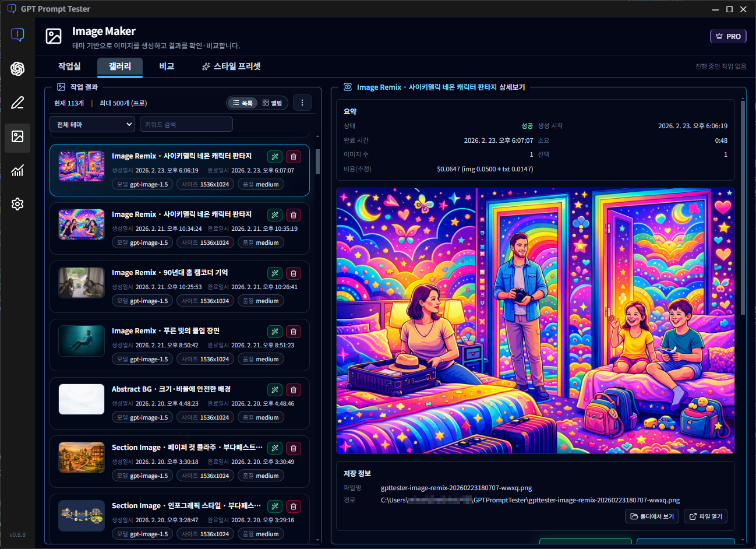
Task: Switch result view to 앨범 mode
Action: (x=272, y=103)
